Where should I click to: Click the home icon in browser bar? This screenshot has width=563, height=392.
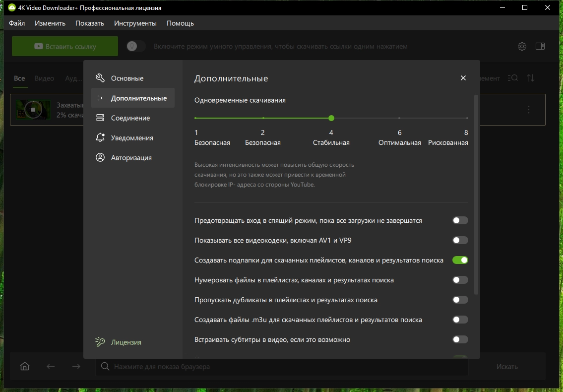25,367
